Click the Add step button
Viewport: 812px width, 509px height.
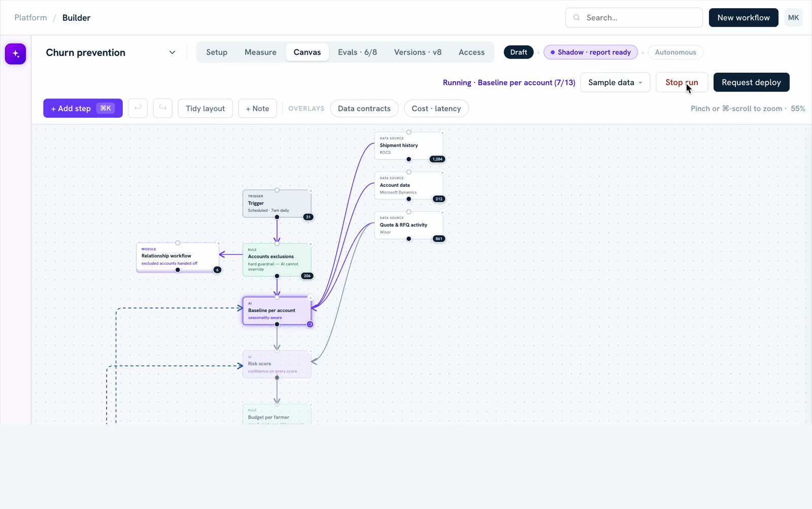pos(83,108)
